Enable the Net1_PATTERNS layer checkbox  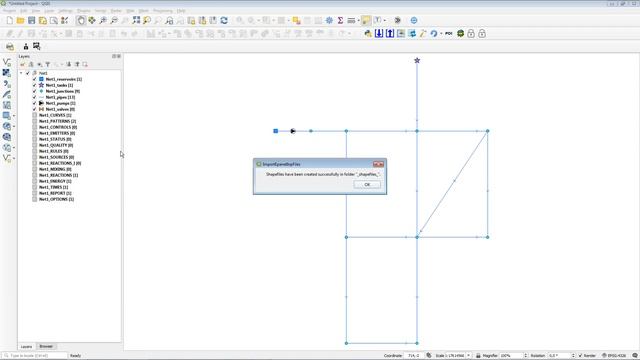(34, 121)
